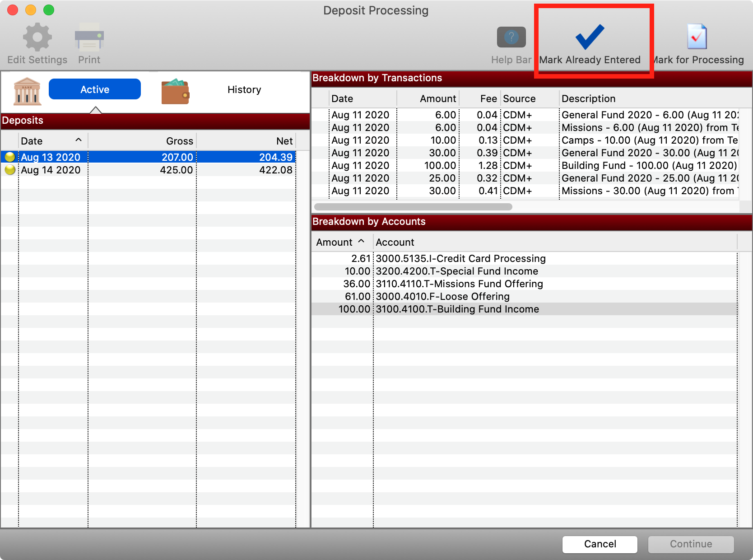The width and height of the screenshot is (753, 560).
Task: Click the Print printer icon
Action: tap(89, 37)
